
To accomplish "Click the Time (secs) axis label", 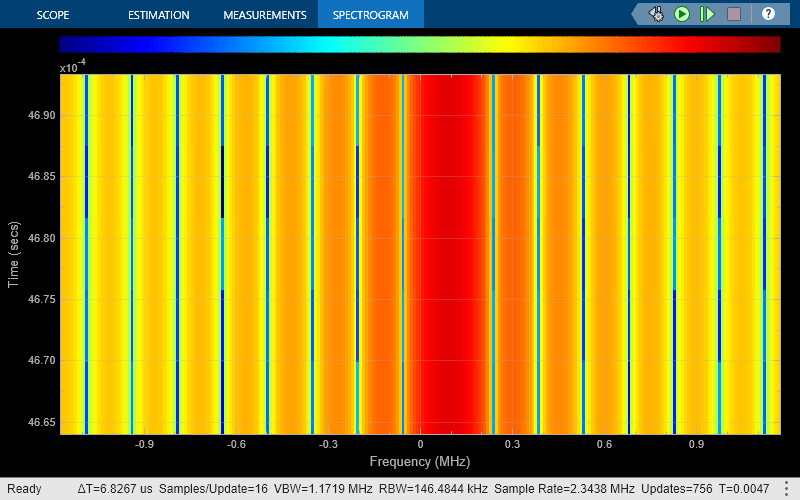I will tap(13, 255).
